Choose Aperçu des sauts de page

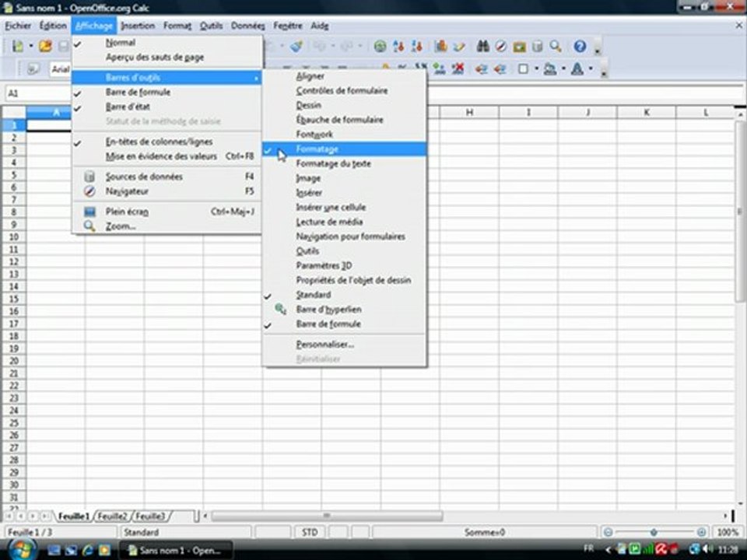(x=167, y=57)
